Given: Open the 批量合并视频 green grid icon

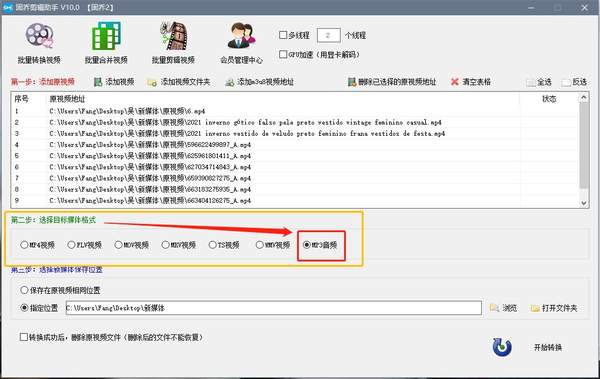Looking at the screenshot, I should coord(106,36).
